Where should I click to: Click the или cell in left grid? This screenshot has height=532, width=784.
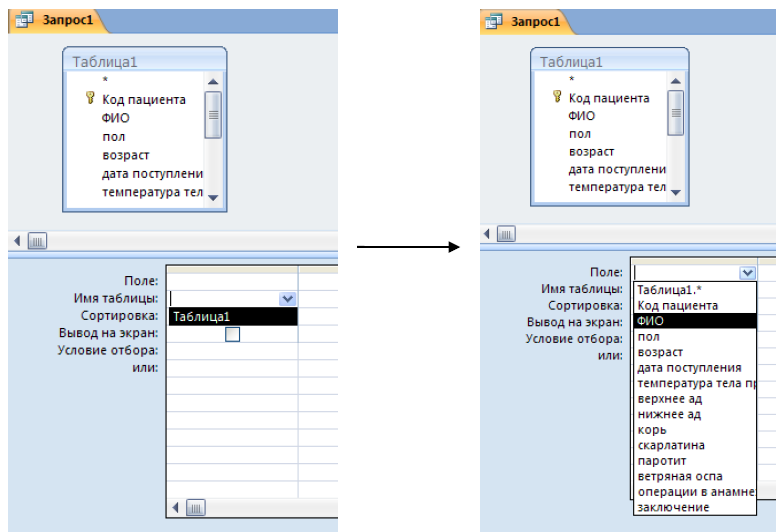click(x=232, y=368)
